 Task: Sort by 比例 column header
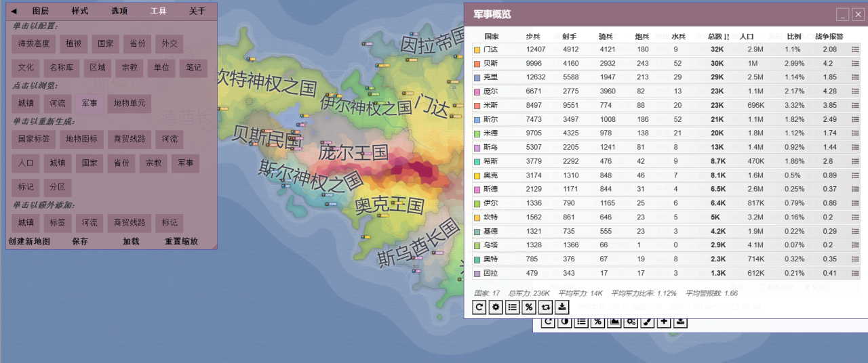[x=794, y=37]
